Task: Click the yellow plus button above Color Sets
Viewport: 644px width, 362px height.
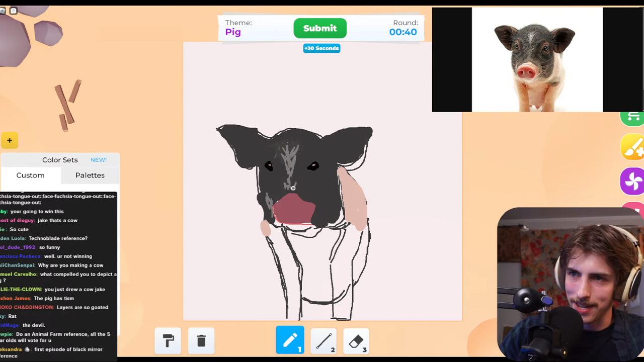Action: [x=10, y=140]
